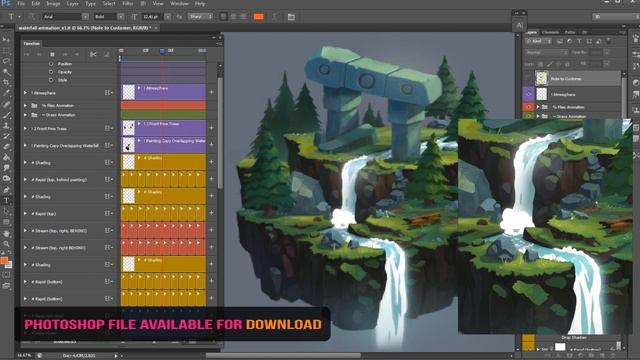Select the Eyedropper tool
Viewport: 640px width, 360px height.
point(6,93)
